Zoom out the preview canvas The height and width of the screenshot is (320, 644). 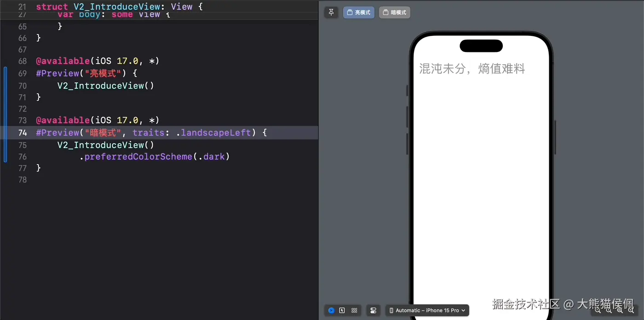[597, 310]
